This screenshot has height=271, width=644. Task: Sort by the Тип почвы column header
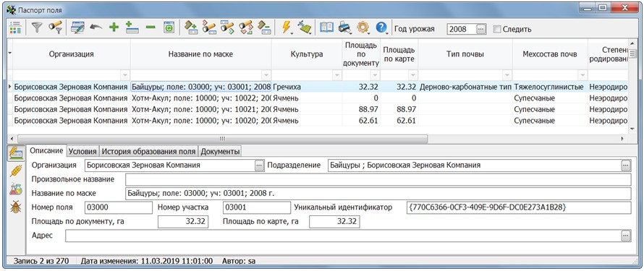465,54
